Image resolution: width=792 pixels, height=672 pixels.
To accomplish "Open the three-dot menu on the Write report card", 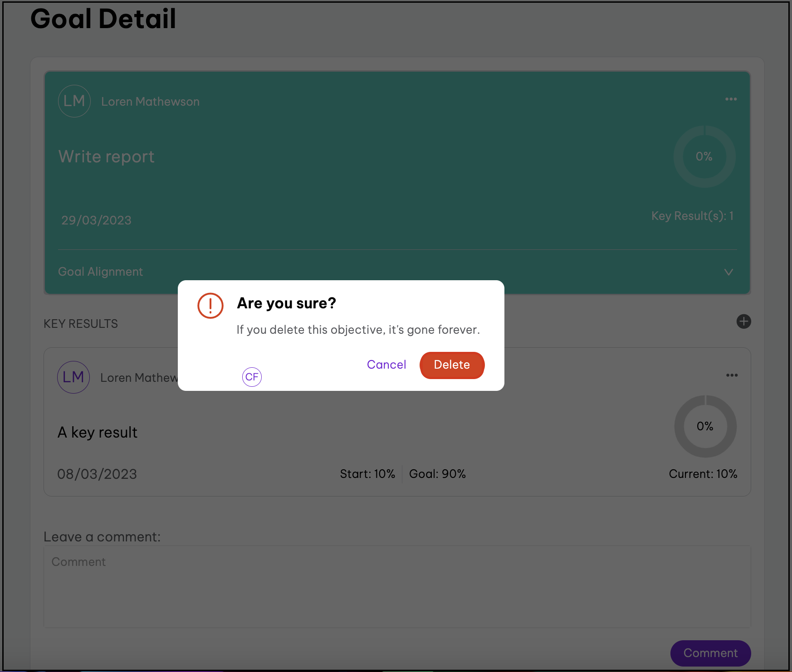I will click(x=731, y=99).
